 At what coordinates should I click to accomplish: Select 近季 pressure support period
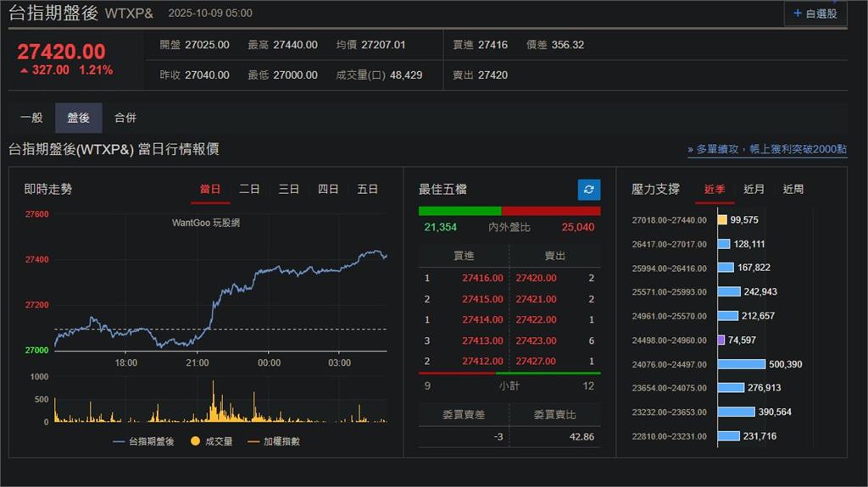(715, 190)
